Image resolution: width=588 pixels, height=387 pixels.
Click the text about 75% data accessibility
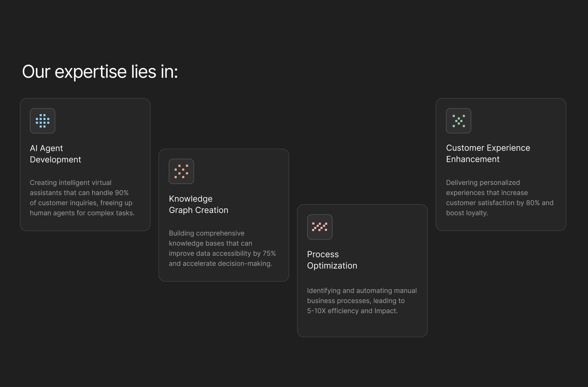222,248
